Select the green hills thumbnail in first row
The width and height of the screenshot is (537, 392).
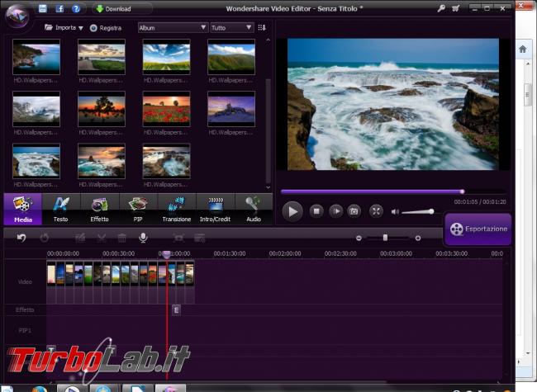point(231,57)
